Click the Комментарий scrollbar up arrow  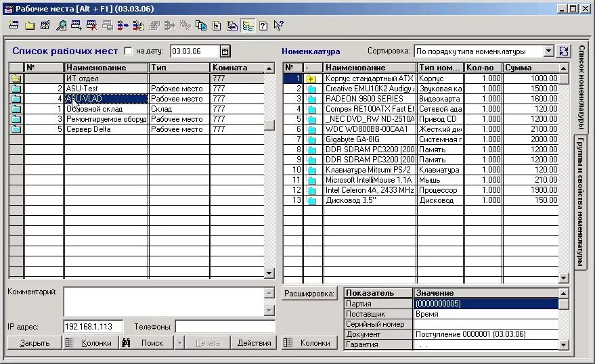(x=269, y=293)
